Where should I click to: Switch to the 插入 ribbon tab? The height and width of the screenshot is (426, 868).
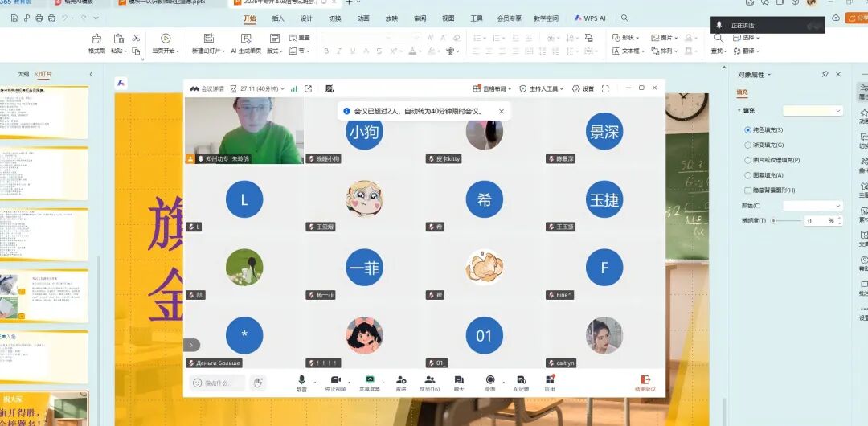(278, 18)
